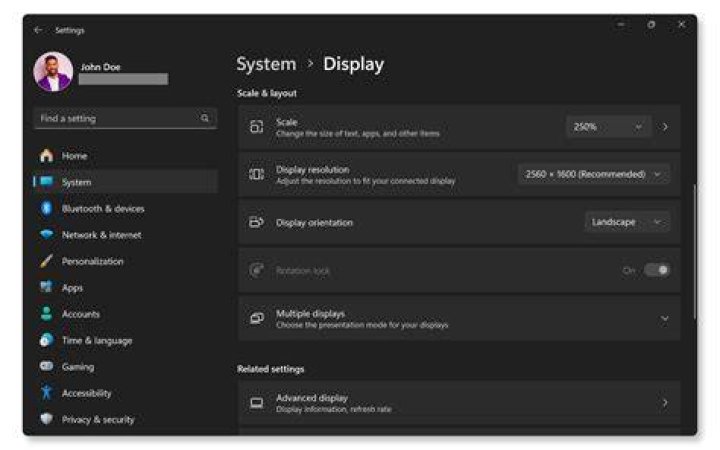The height and width of the screenshot is (450, 720).
Task: Click the Advanced display monitor icon
Action: tap(257, 403)
